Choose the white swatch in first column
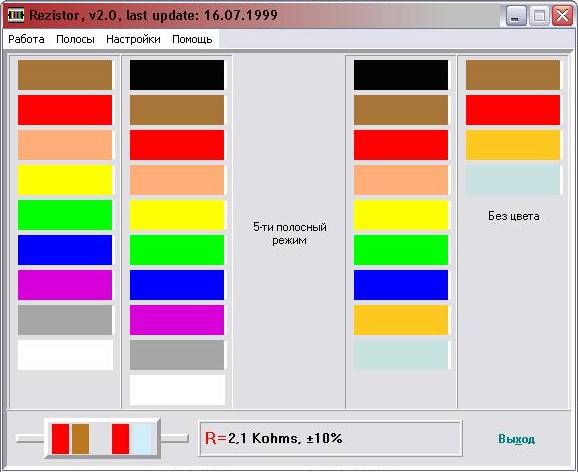This screenshot has width=578, height=472. pyautogui.click(x=65, y=355)
